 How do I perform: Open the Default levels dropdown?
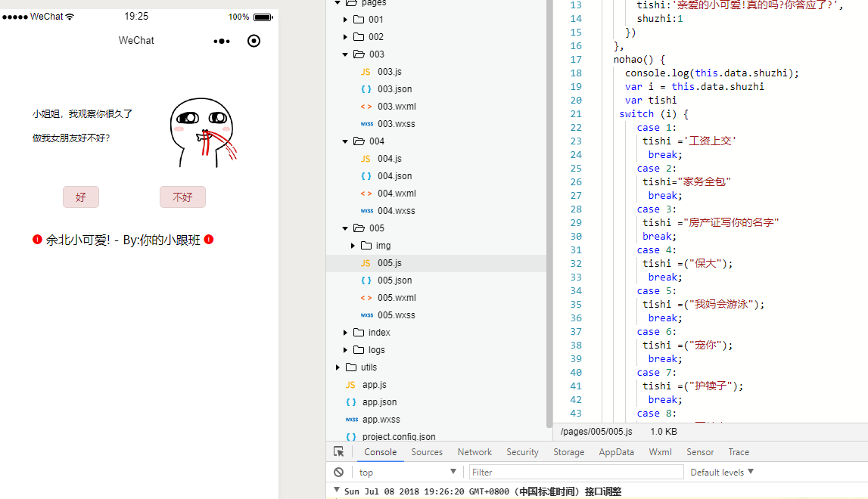722,472
